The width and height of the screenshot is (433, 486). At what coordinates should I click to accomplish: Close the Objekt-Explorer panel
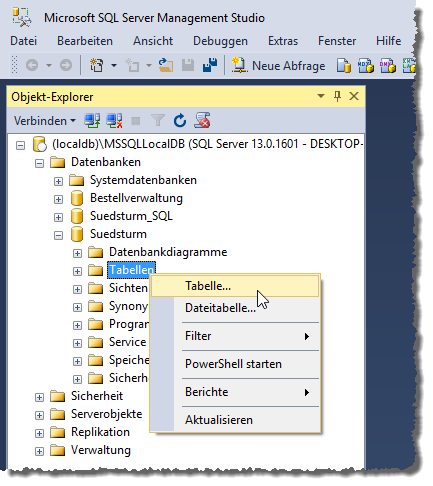point(354,96)
